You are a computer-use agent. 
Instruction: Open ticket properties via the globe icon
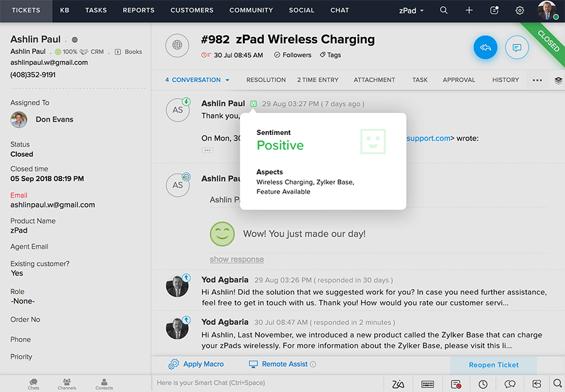tap(176, 45)
